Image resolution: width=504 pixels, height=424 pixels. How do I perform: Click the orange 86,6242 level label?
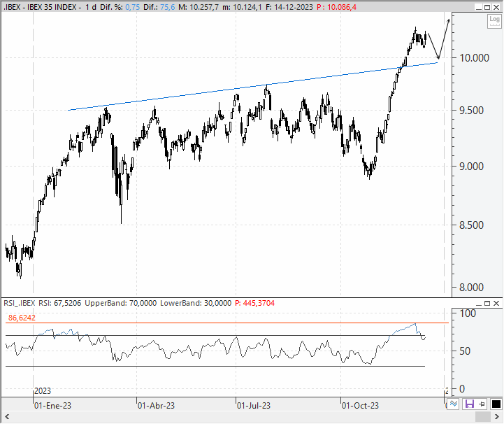(x=22, y=318)
